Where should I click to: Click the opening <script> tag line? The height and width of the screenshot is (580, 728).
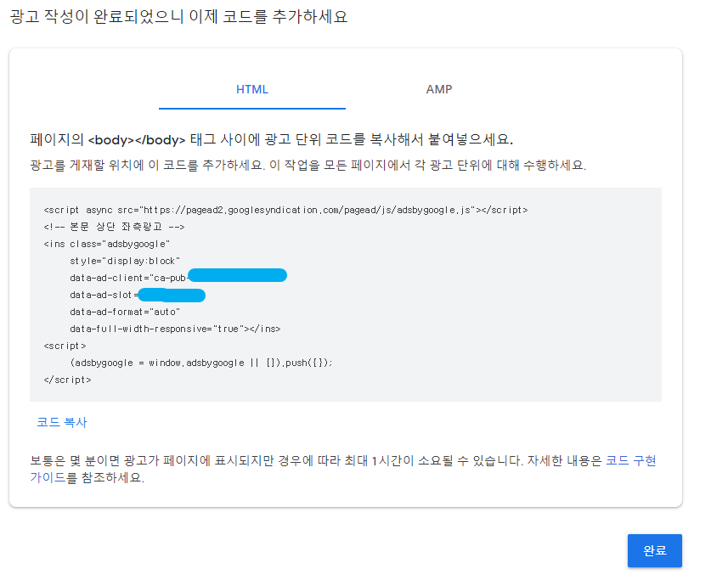point(65,346)
